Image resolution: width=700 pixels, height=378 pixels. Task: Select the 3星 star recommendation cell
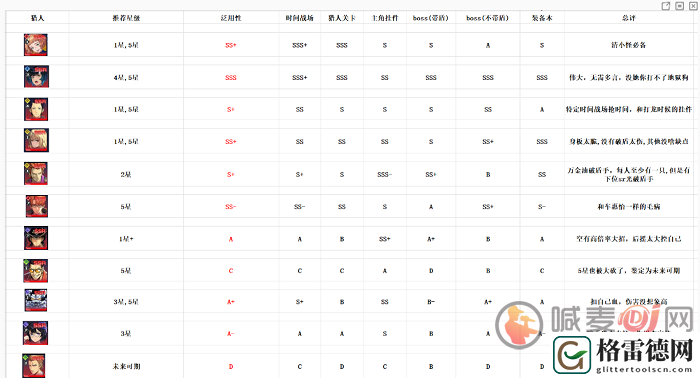(126, 333)
